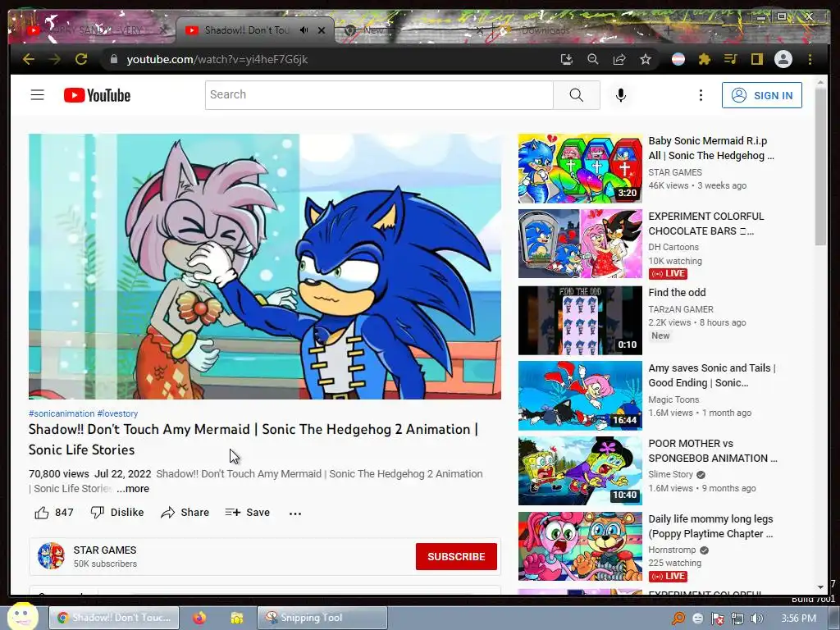Viewport: 840px width, 630px height.
Task: Focus the YouTube Search field
Action: pos(379,95)
